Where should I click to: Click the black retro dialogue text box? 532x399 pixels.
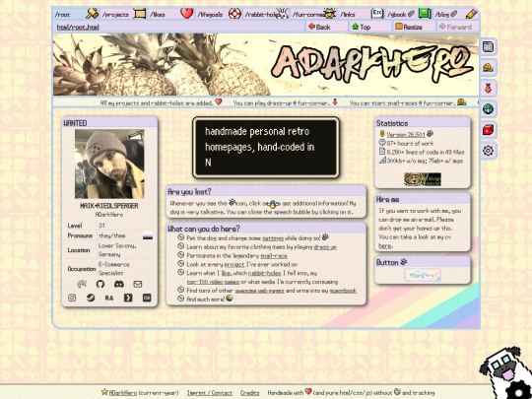click(x=266, y=147)
